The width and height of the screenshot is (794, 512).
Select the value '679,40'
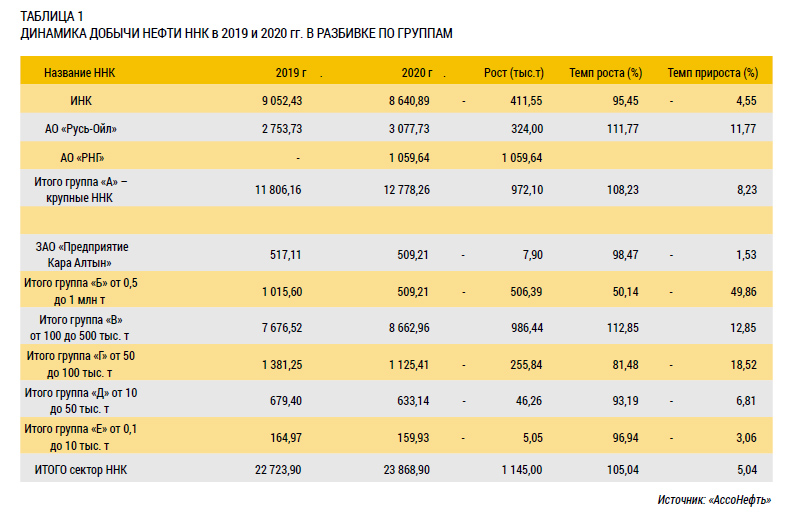click(x=286, y=401)
